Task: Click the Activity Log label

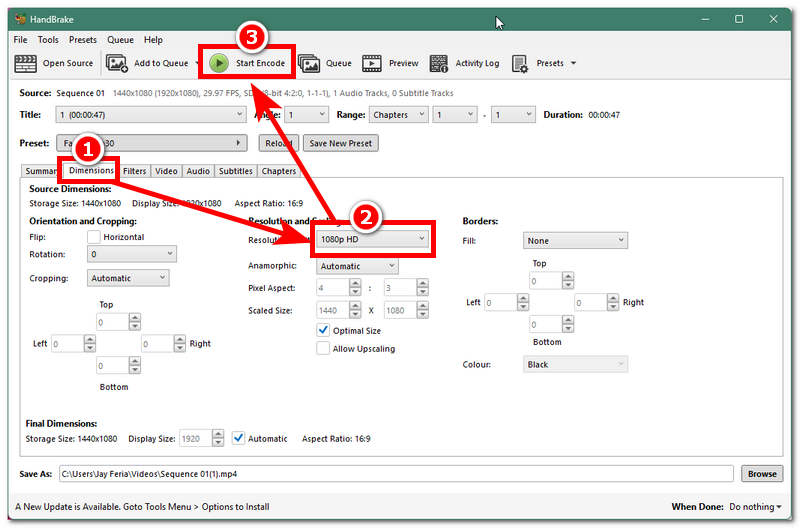Action: pyautogui.click(x=477, y=63)
